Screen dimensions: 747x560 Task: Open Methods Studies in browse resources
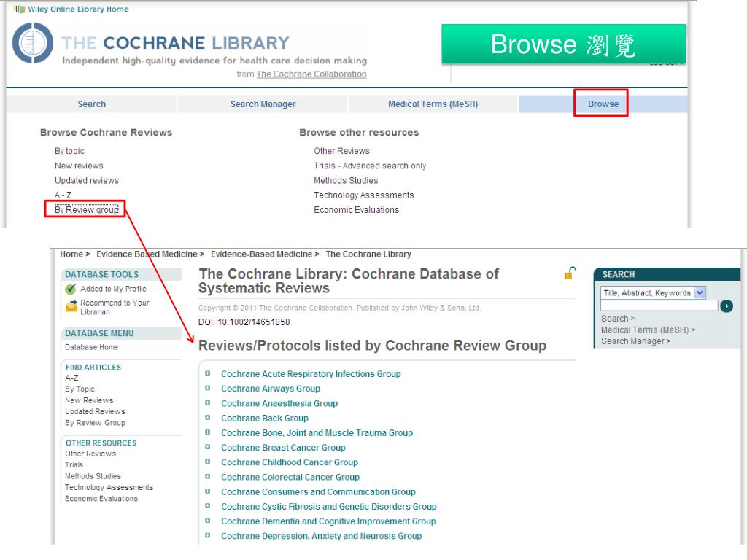coord(346,181)
